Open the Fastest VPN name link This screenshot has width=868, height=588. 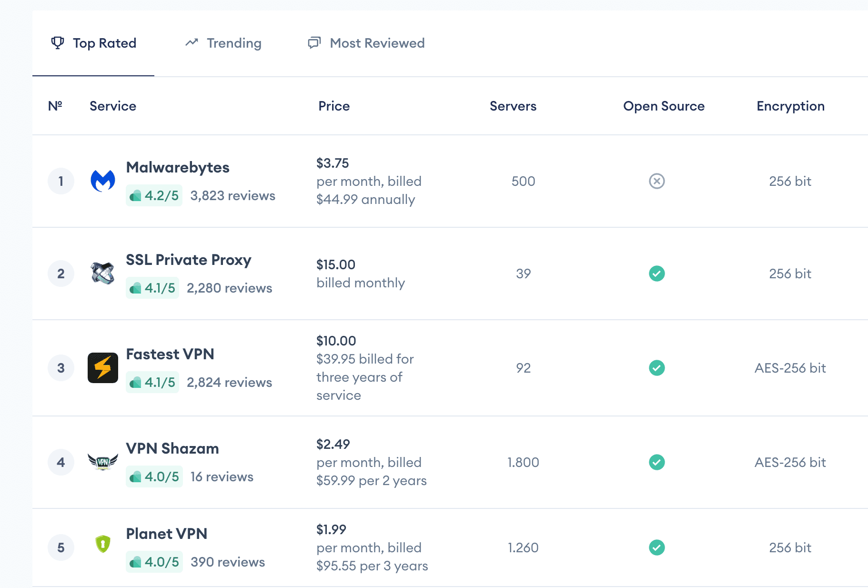point(170,354)
